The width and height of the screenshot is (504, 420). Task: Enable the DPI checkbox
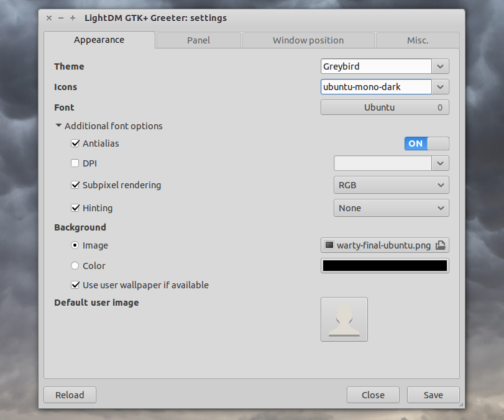pos(75,163)
